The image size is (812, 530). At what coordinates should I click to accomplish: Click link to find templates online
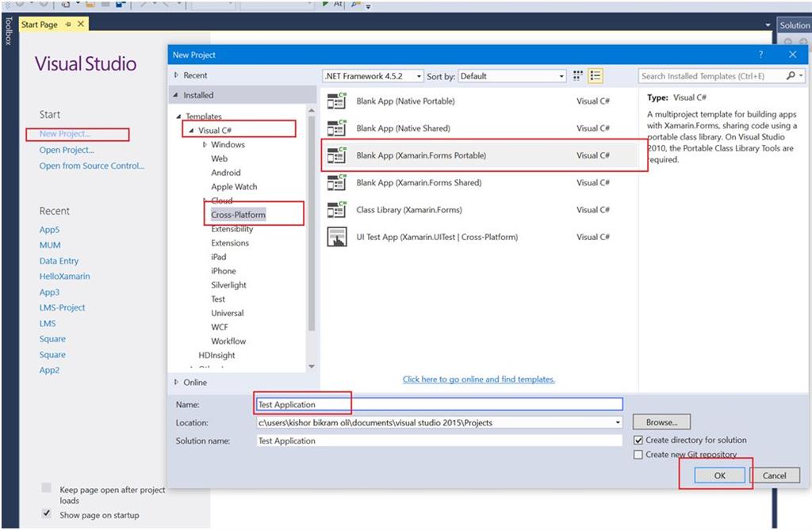(x=478, y=379)
